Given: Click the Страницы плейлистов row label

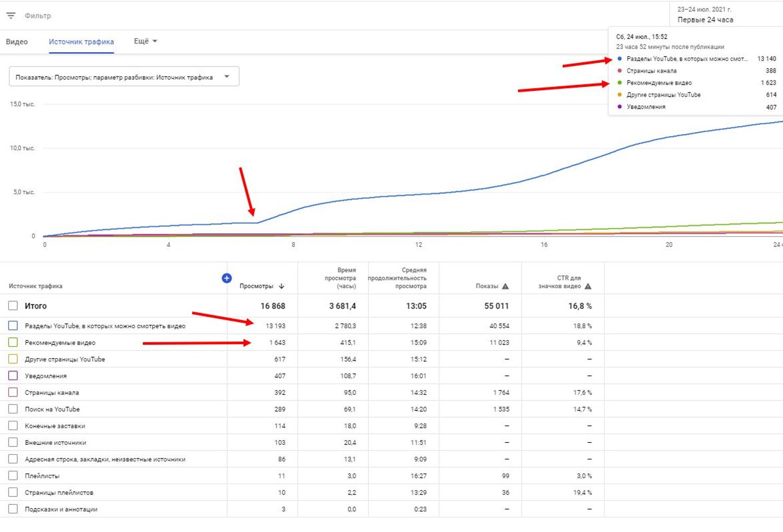Looking at the screenshot, I should 59,493.
